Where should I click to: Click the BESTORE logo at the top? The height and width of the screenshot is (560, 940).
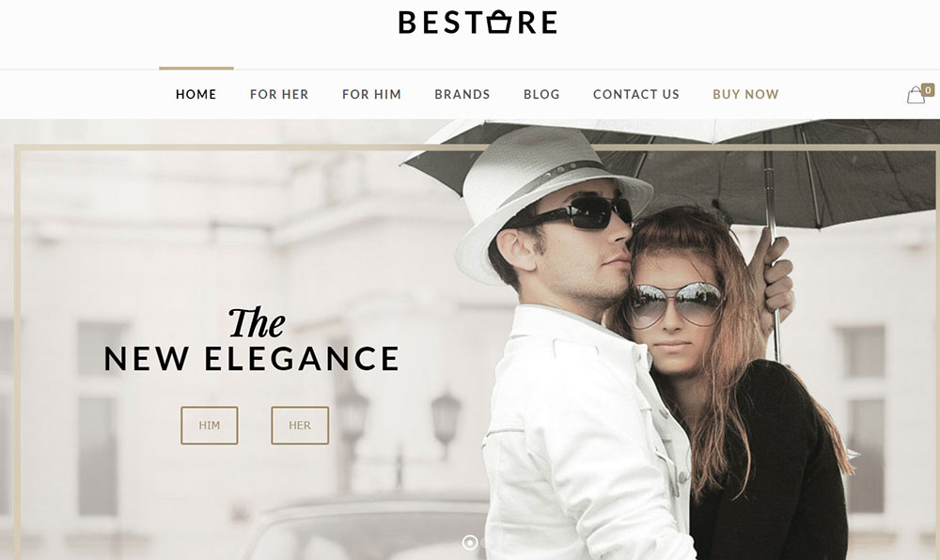478,23
